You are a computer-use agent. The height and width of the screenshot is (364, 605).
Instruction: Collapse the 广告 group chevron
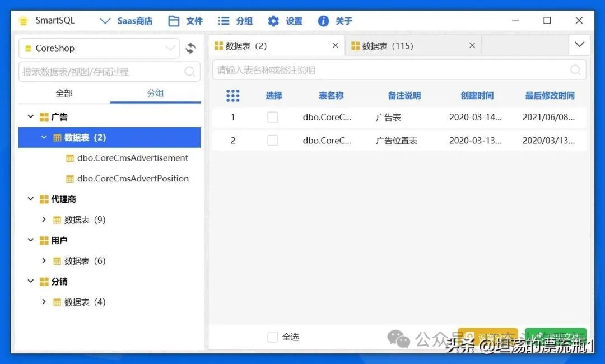coord(30,116)
